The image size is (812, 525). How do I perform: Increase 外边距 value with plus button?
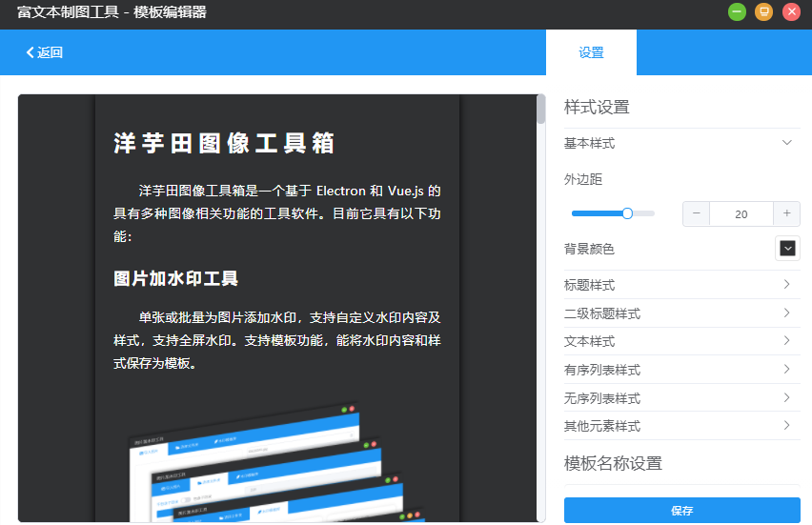click(786, 213)
